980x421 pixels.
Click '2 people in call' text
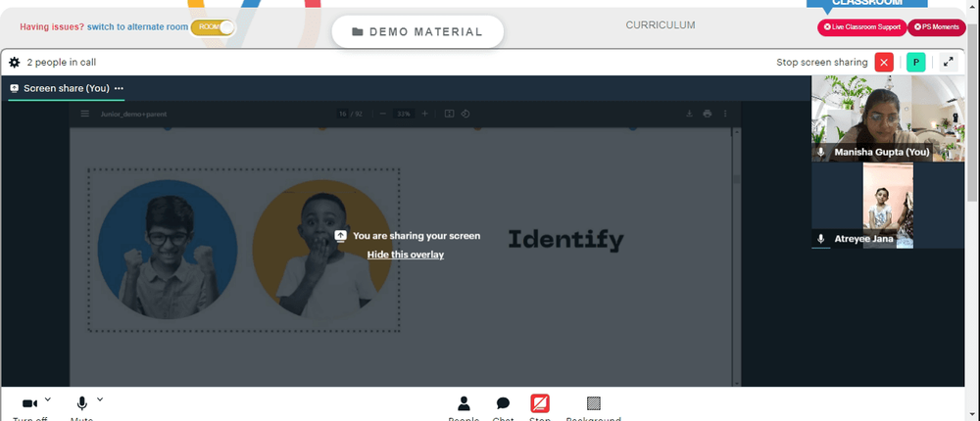(x=61, y=63)
